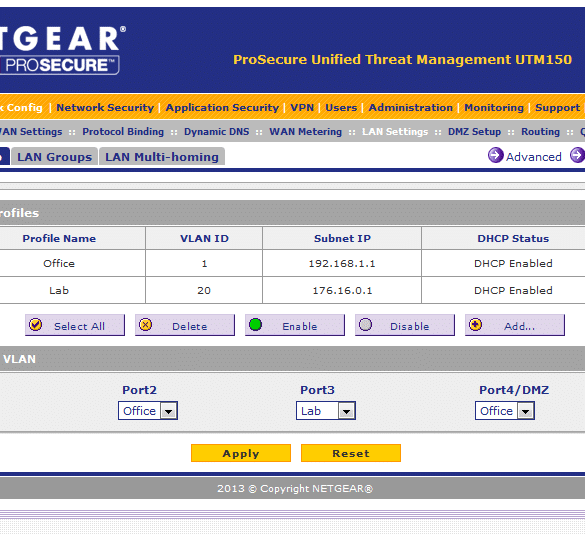The width and height of the screenshot is (585, 535).
Task: Switch to the LAN Groups tab
Action: (54, 157)
